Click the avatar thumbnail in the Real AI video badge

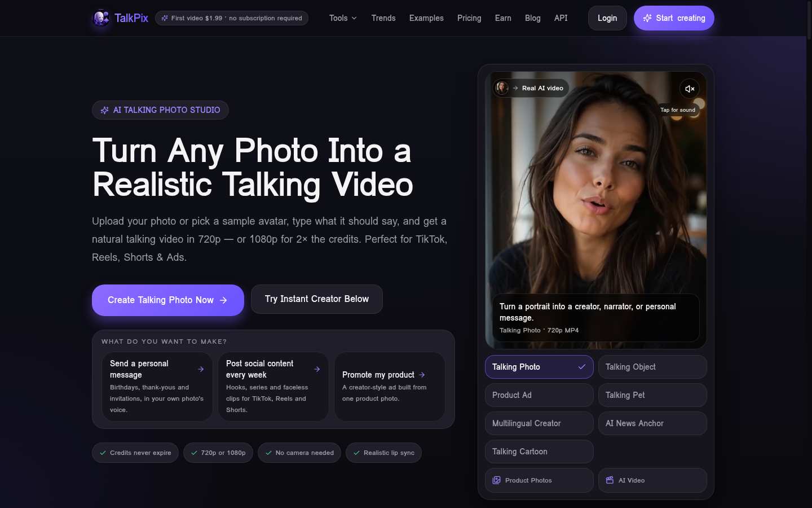[x=502, y=88]
